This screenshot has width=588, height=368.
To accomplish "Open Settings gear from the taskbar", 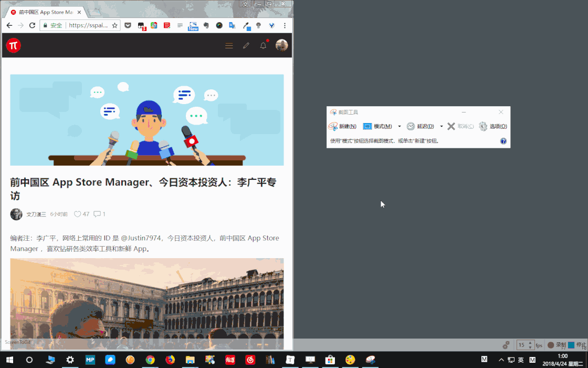I will (x=70, y=360).
